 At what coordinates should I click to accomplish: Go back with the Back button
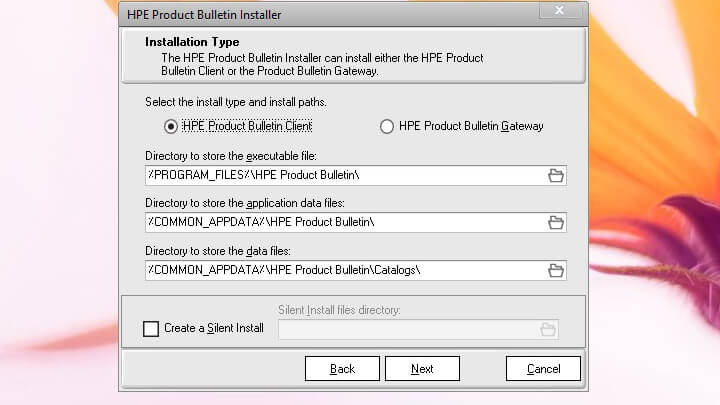pos(342,369)
